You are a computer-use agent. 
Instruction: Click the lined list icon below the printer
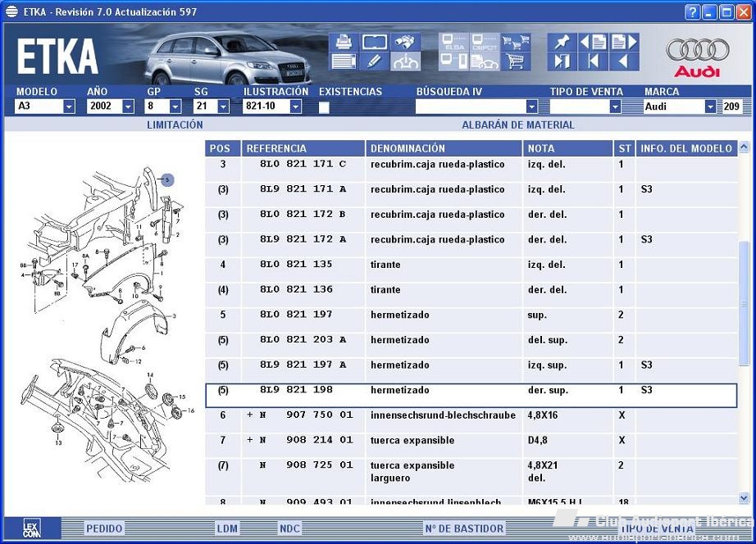coord(344,61)
